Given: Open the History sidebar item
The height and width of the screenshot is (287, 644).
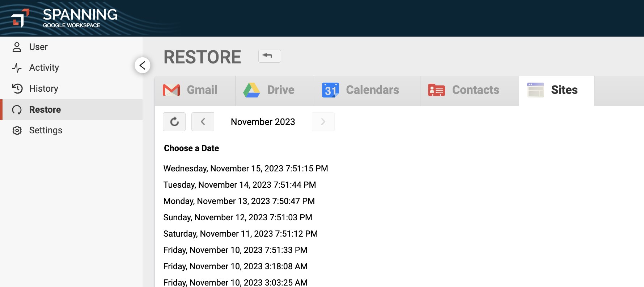Looking at the screenshot, I should click(x=71, y=88).
